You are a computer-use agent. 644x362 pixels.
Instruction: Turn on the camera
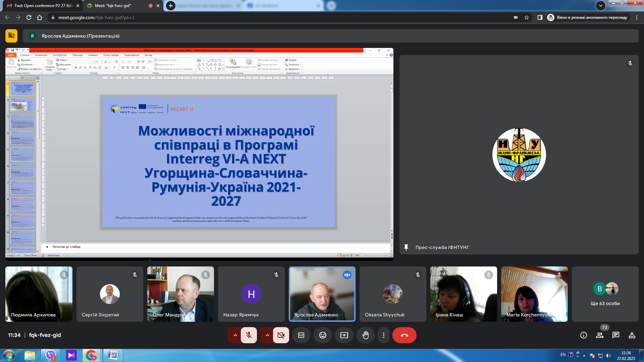click(x=281, y=335)
